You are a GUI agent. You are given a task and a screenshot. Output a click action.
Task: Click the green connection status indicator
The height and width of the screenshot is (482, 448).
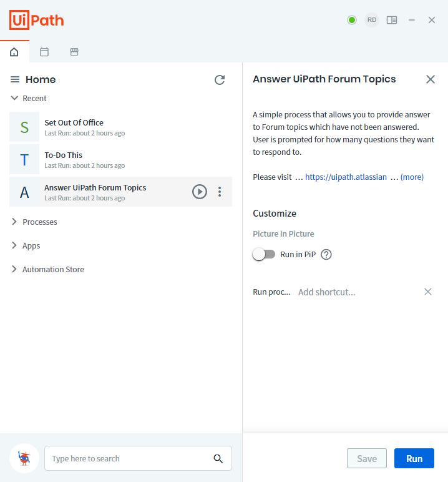[x=351, y=20]
